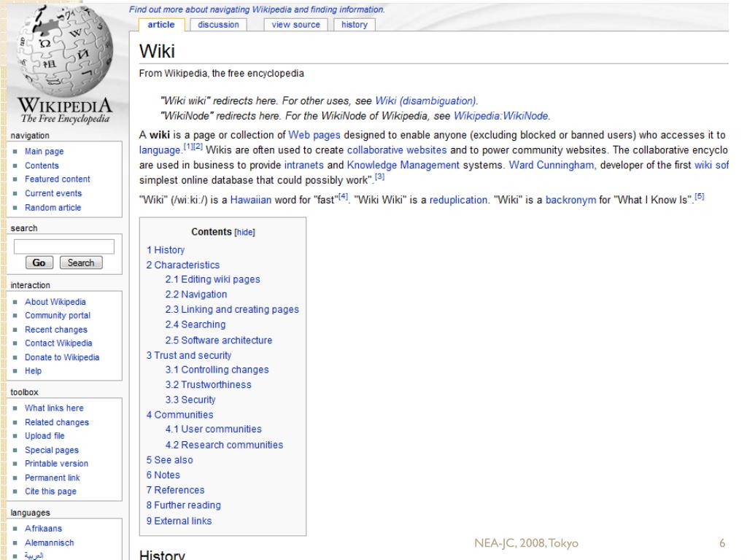Viewport: 747px width, 560px height.
Task: Open Main page in navigation
Action: click(x=44, y=152)
